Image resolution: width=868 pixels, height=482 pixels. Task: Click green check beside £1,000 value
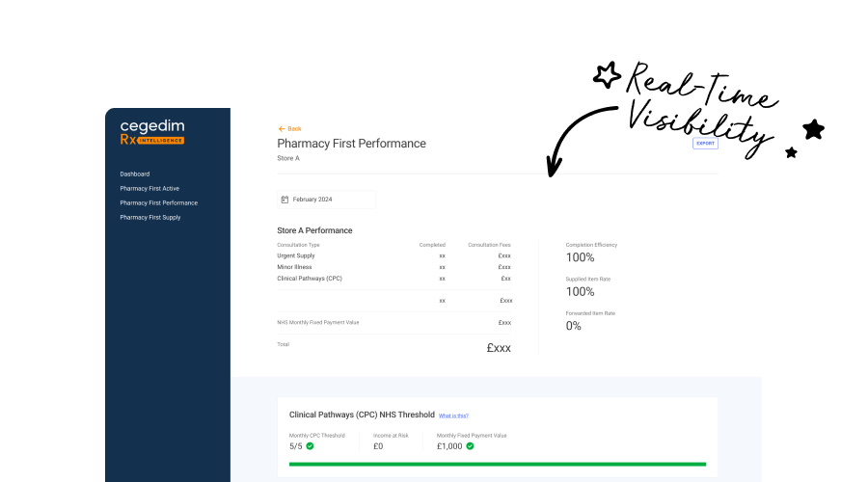pyautogui.click(x=470, y=446)
